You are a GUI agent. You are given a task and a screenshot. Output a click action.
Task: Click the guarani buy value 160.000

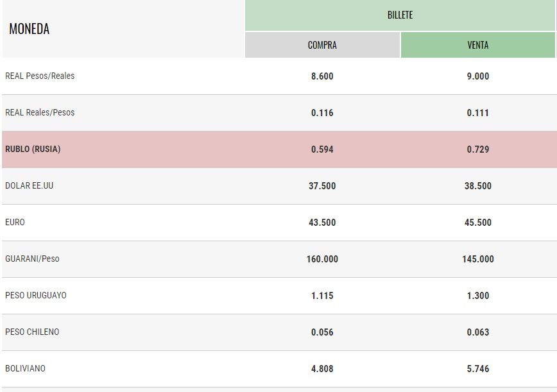coord(322,259)
